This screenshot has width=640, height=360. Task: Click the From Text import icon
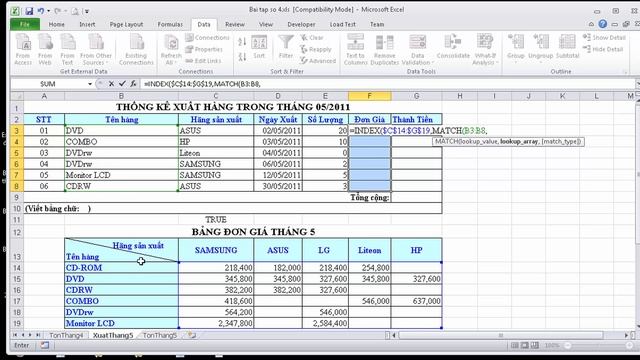click(x=67, y=50)
